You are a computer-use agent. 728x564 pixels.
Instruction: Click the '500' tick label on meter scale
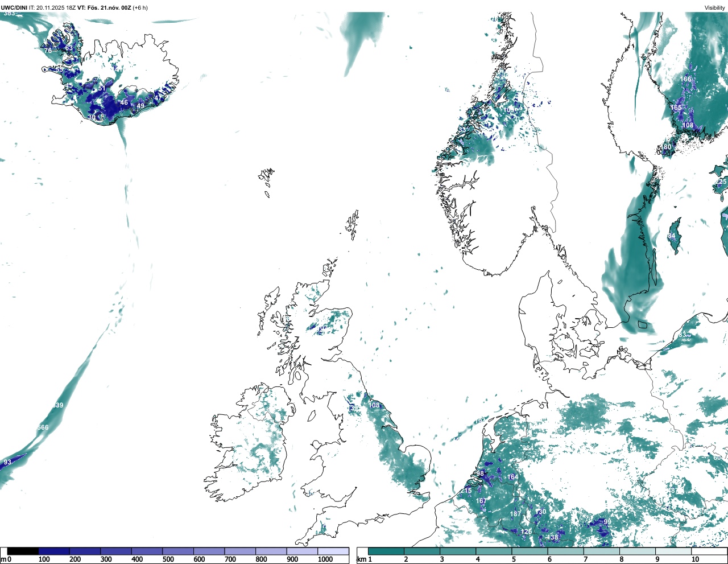click(168, 560)
